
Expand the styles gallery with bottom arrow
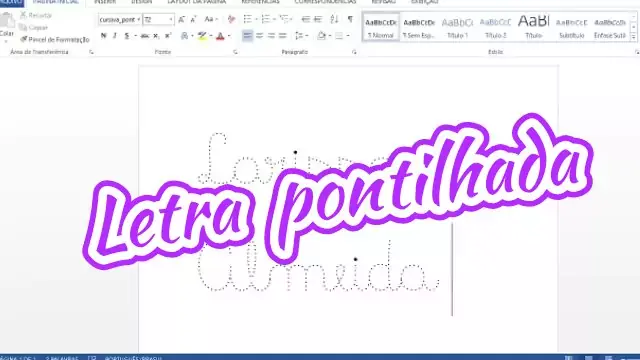click(633, 37)
